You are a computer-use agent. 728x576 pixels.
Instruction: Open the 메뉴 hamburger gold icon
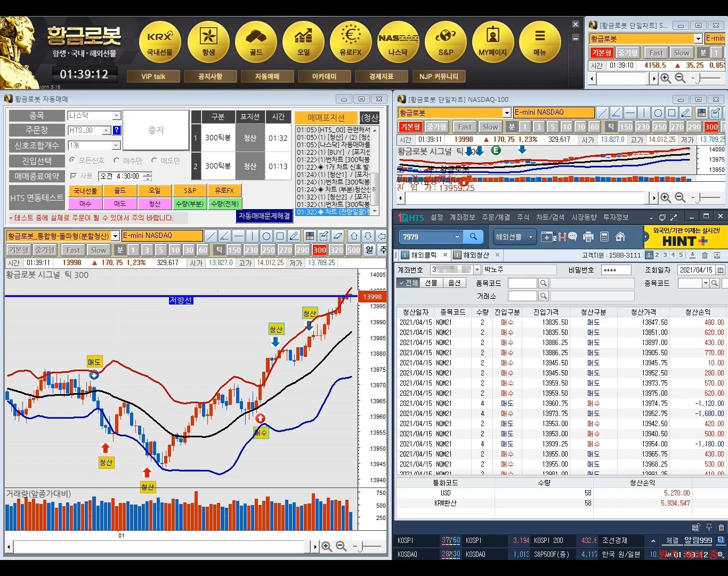pos(540,42)
